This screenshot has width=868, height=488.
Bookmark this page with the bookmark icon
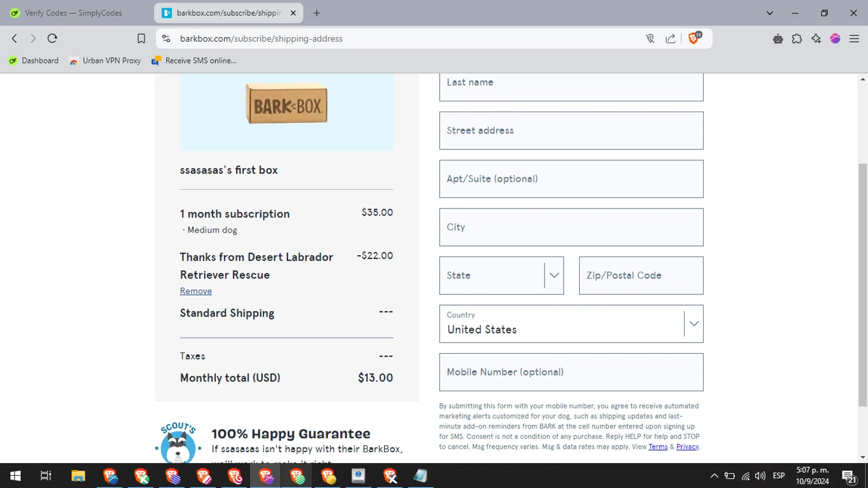pos(141,38)
